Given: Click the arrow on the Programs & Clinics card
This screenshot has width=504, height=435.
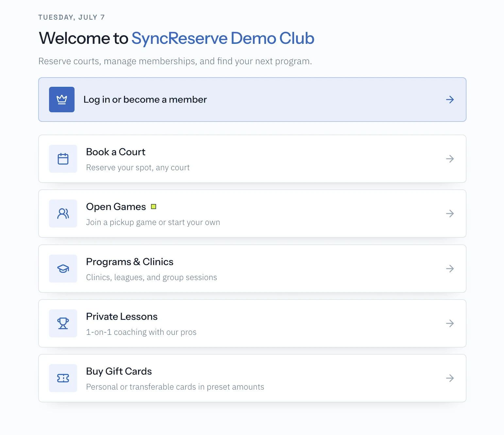Looking at the screenshot, I should [450, 268].
